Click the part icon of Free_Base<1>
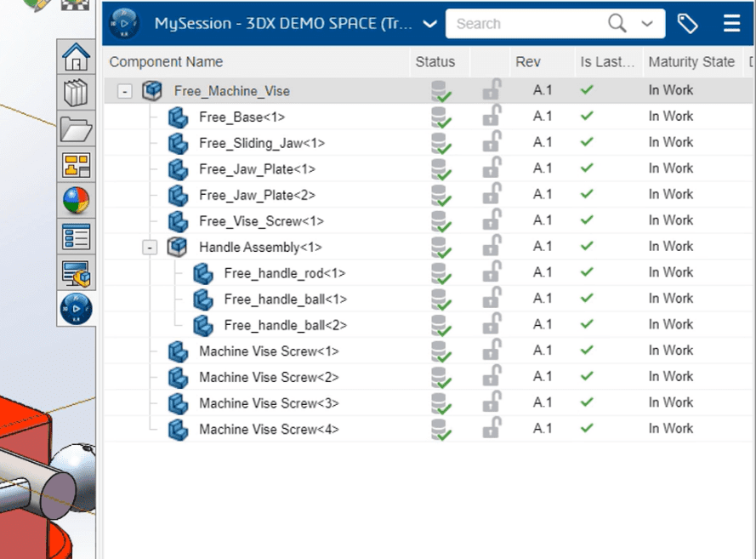Image resolution: width=756 pixels, height=559 pixels. [178, 117]
